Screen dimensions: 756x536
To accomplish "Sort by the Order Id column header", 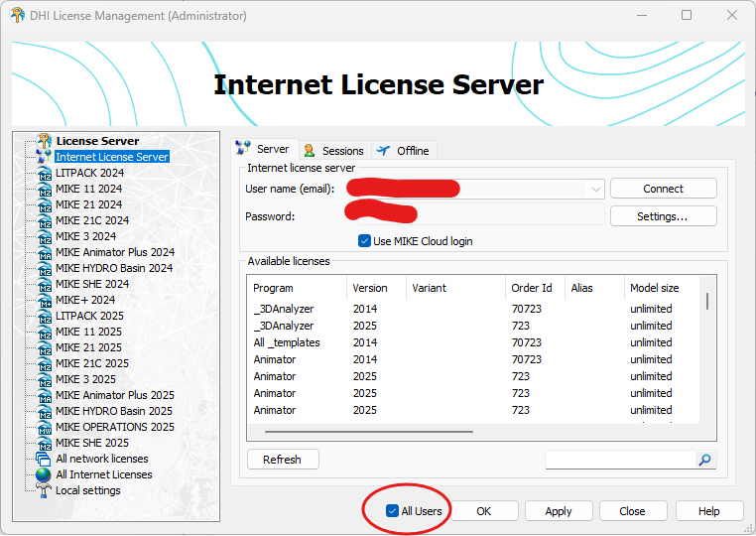I will pos(535,288).
